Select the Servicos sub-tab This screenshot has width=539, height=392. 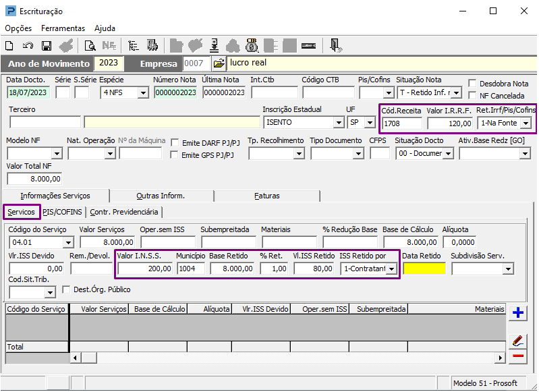(22, 212)
